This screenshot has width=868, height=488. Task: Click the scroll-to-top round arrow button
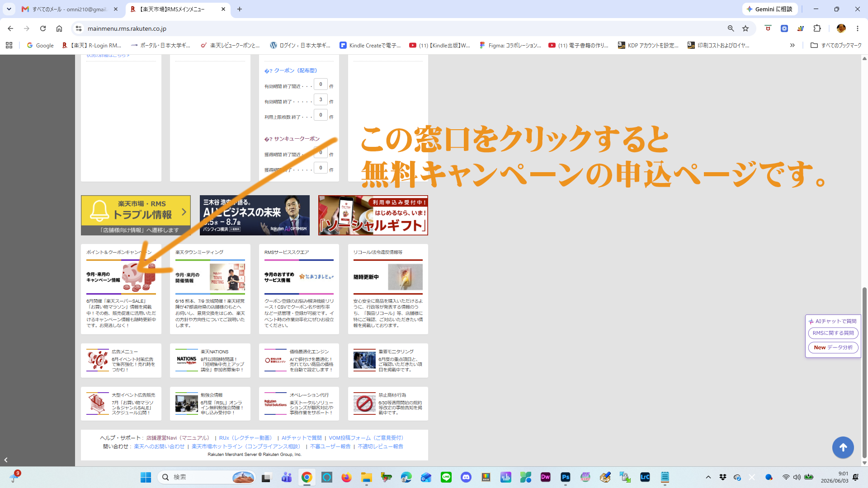click(x=843, y=447)
